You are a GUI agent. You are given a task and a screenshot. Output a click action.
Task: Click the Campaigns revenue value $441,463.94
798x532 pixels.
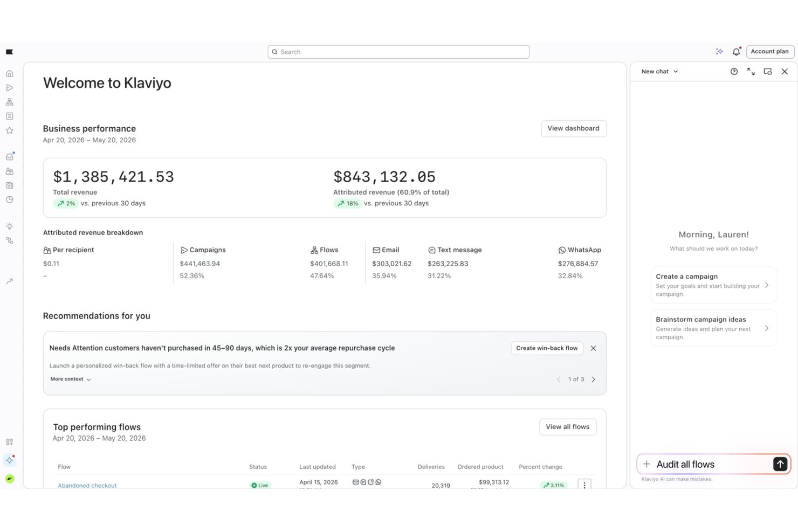[200, 264]
